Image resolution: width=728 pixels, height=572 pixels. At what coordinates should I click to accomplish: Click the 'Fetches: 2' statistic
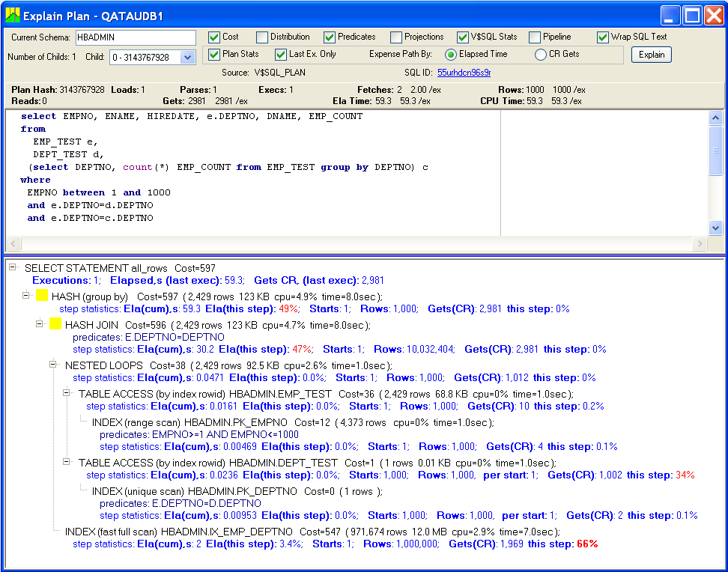point(380,90)
